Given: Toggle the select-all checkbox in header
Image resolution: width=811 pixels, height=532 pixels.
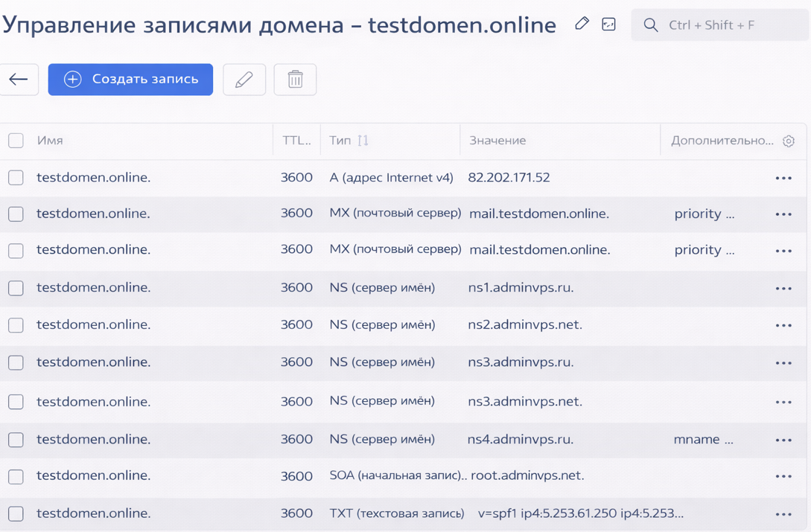Looking at the screenshot, I should click(x=16, y=141).
